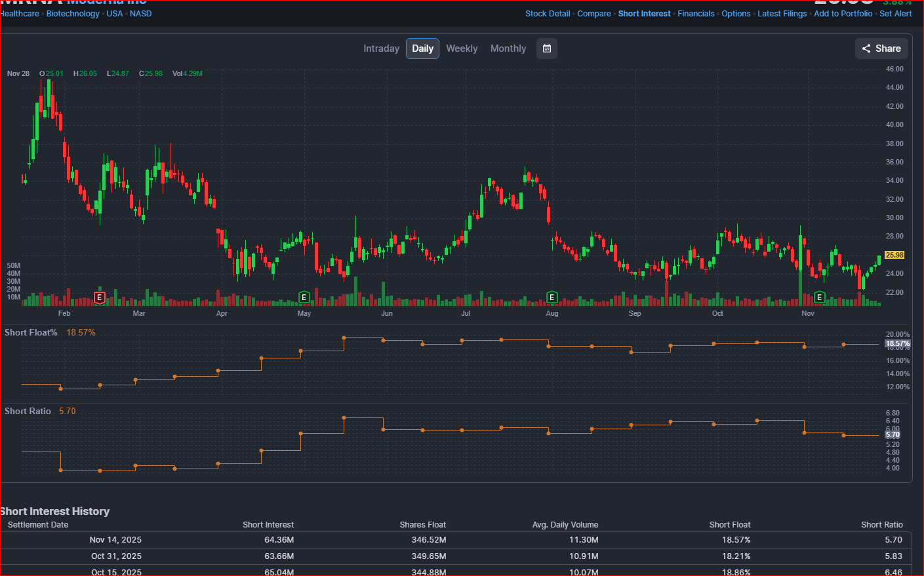Switch chart to Weekly timeframe

click(x=462, y=48)
